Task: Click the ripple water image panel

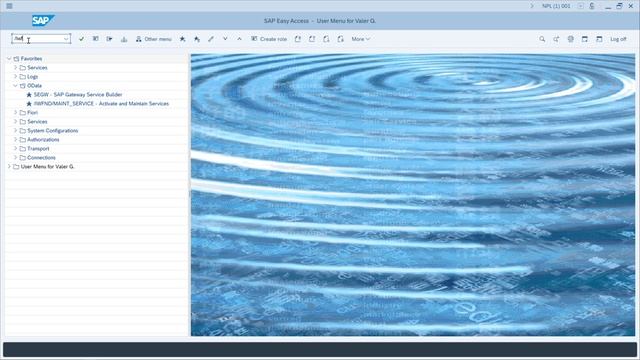Action: point(413,195)
